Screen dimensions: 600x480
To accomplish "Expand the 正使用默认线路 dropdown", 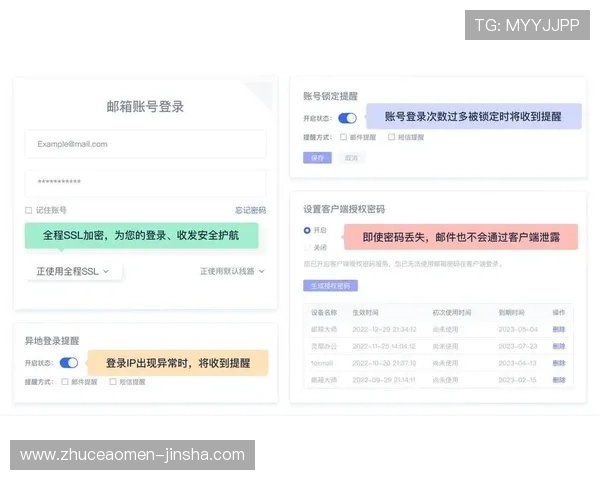I will 232,271.
